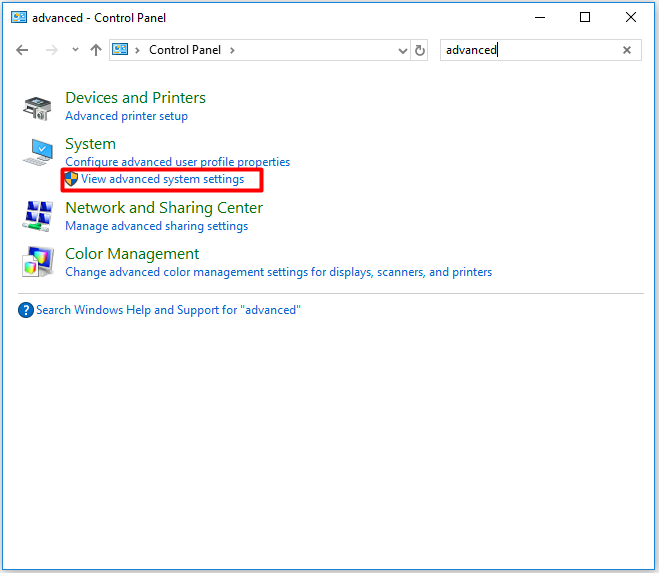Click the System computer icon
Image resolution: width=659 pixels, height=573 pixels.
(38, 152)
